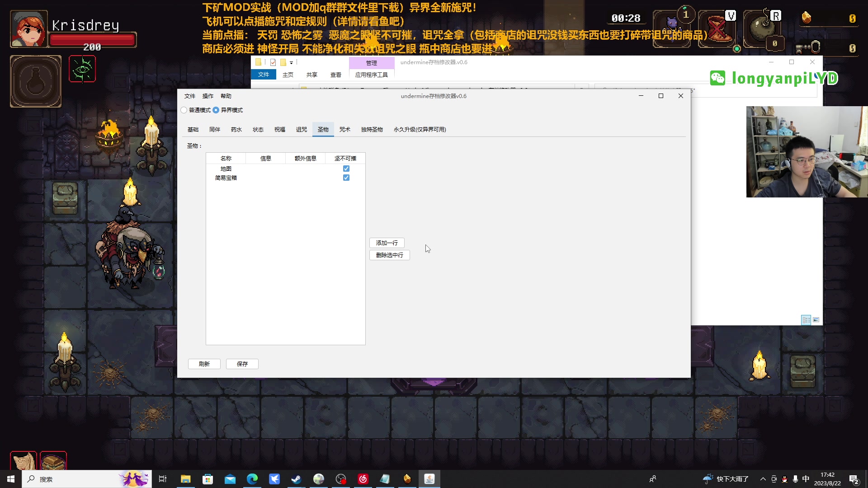Switch Explorer to large icons view
The image size is (868, 488).
pos(816,320)
